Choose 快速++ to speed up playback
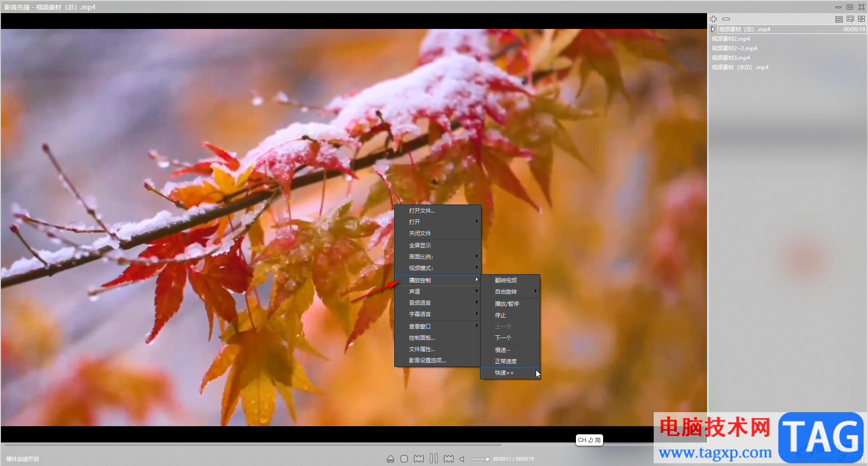This screenshot has height=466, width=868. (x=510, y=373)
